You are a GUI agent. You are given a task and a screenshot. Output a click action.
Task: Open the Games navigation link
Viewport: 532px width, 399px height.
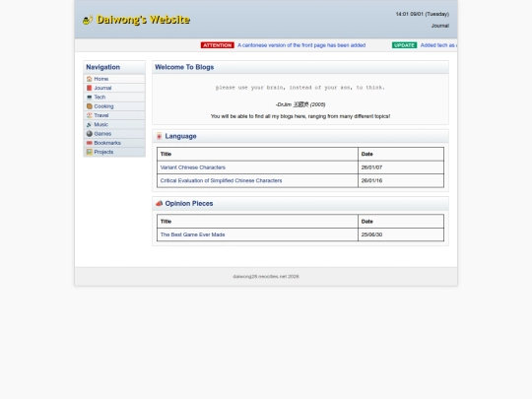(x=114, y=134)
